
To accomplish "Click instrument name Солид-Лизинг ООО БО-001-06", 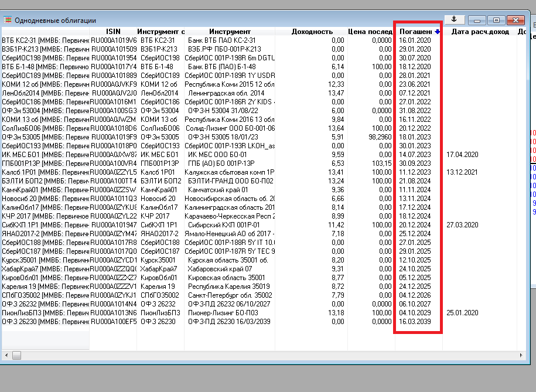I will pos(230,128).
